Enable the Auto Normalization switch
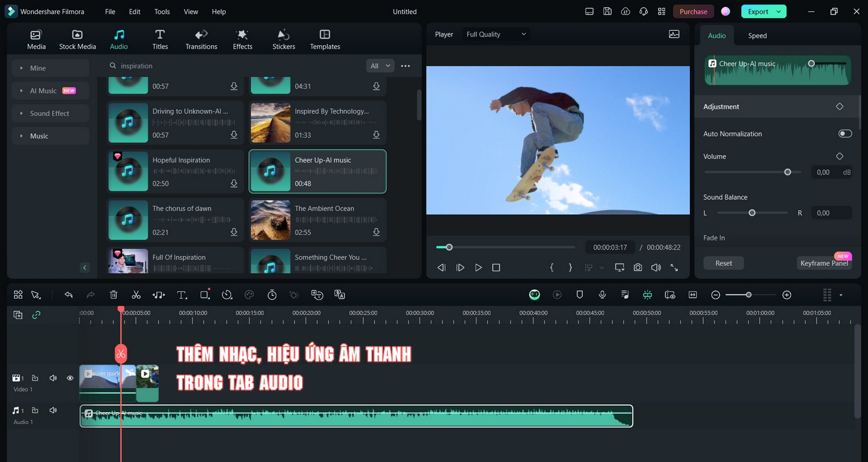The width and height of the screenshot is (868, 462). 845,134
